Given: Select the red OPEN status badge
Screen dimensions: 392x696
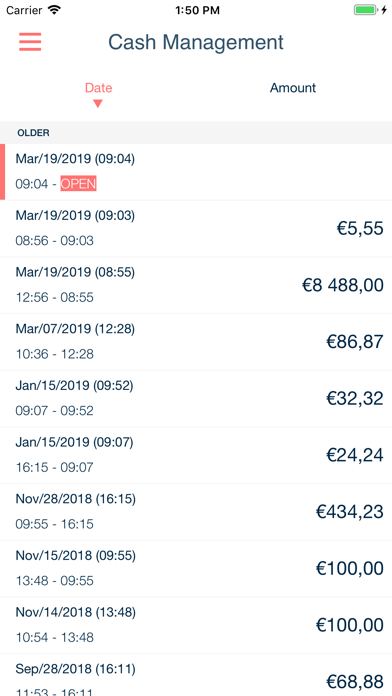Looking at the screenshot, I should (x=79, y=184).
